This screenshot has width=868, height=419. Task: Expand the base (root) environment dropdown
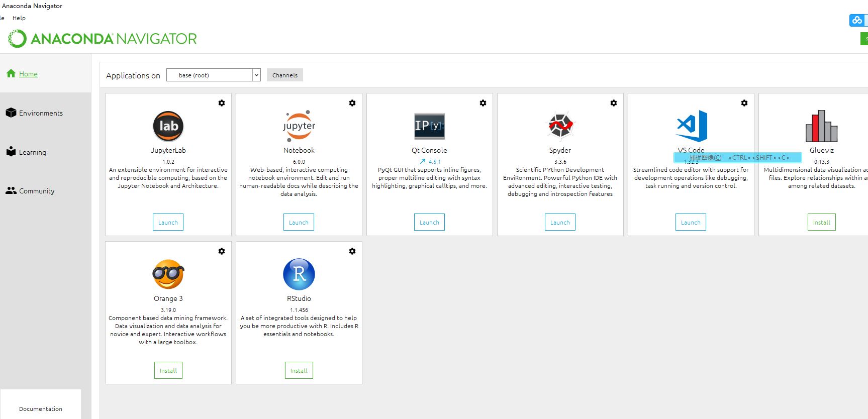(x=256, y=75)
